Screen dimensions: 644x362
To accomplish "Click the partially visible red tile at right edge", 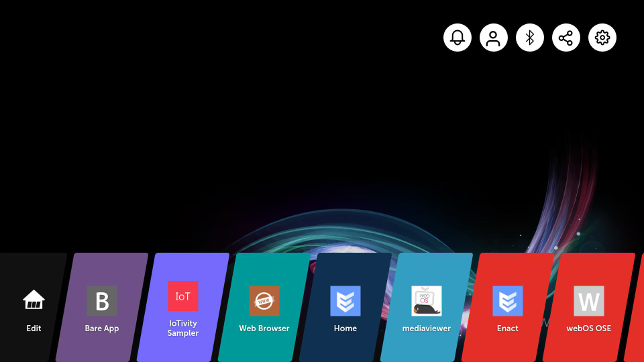I will [635, 308].
